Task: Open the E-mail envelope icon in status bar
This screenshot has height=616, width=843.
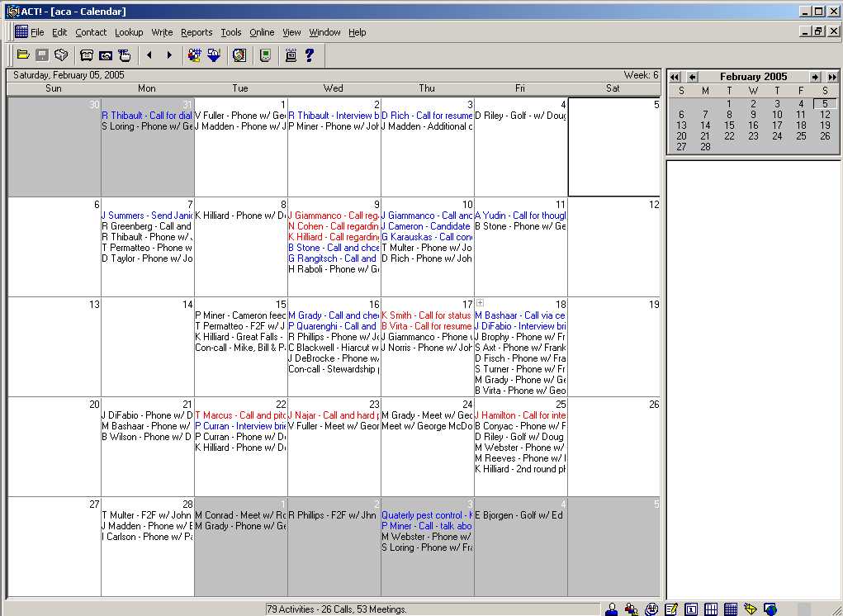Action: click(751, 609)
